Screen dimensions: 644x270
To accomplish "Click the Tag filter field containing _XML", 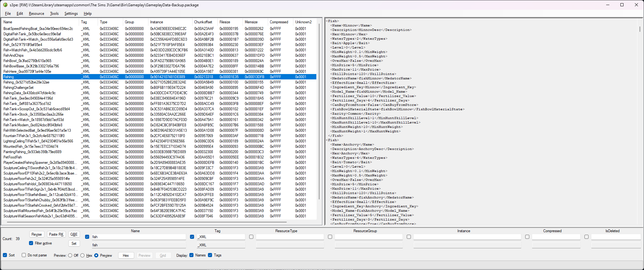I will (x=221, y=237).
